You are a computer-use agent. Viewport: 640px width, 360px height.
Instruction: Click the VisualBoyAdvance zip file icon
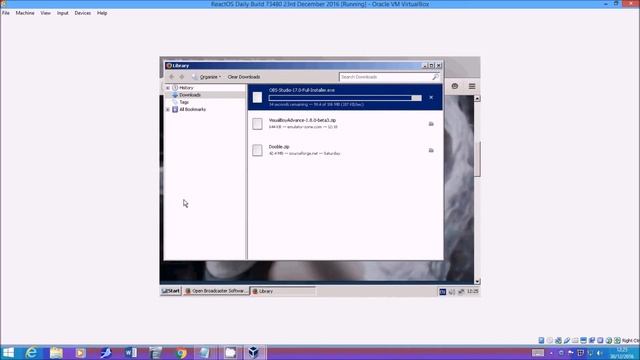pyautogui.click(x=257, y=124)
